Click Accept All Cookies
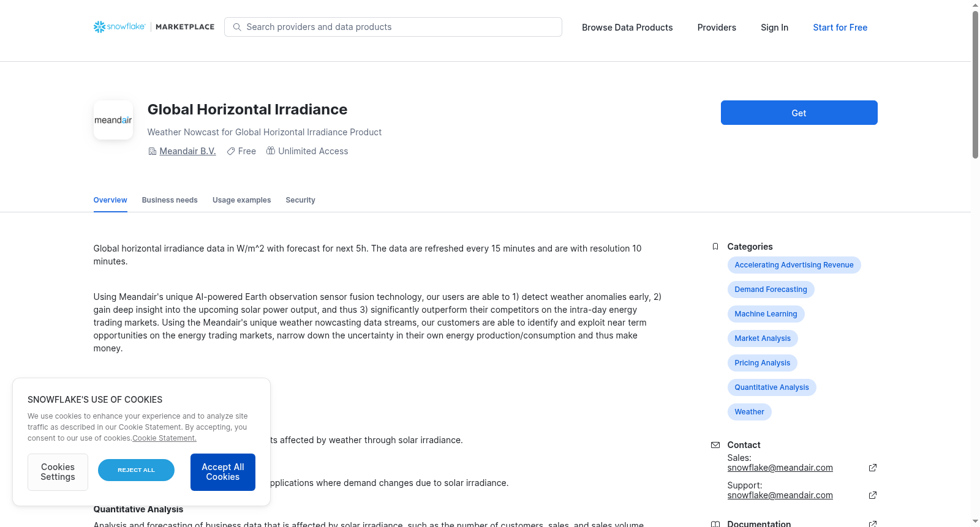 (223, 472)
